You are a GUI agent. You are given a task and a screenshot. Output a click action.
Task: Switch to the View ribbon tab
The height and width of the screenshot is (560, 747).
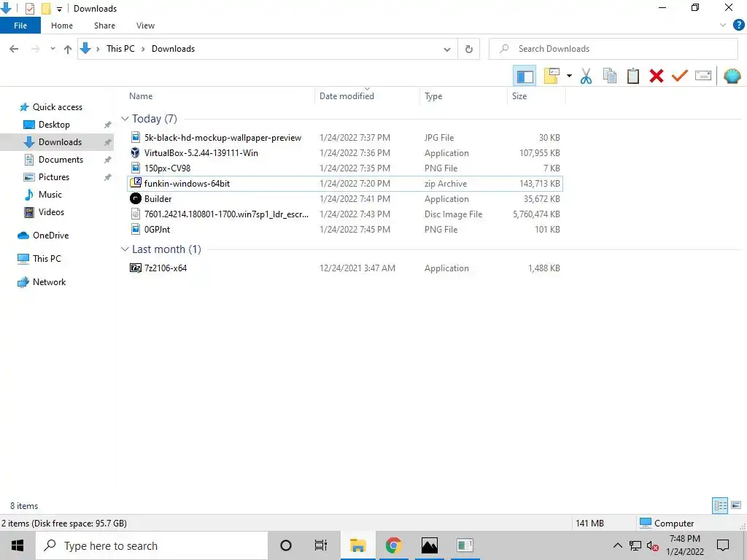pyautogui.click(x=145, y=26)
